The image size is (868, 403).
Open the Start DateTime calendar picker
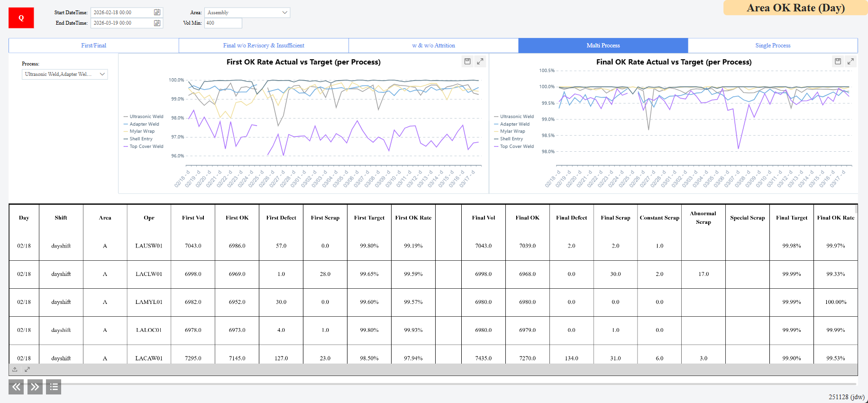157,12
